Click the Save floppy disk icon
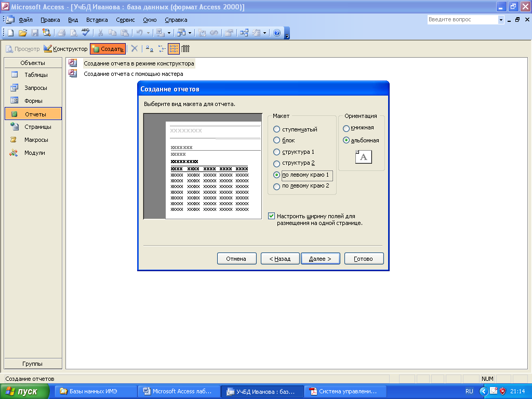532x399 pixels. tap(35, 33)
